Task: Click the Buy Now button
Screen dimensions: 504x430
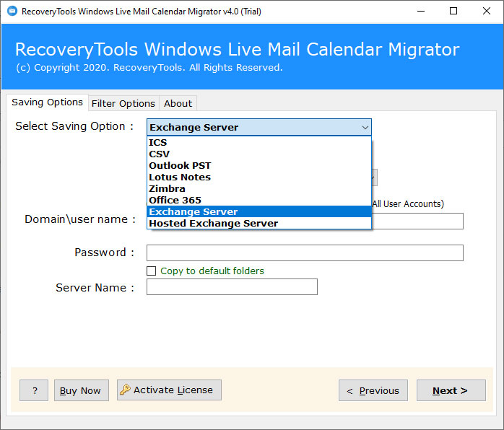Action: [82, 390]
